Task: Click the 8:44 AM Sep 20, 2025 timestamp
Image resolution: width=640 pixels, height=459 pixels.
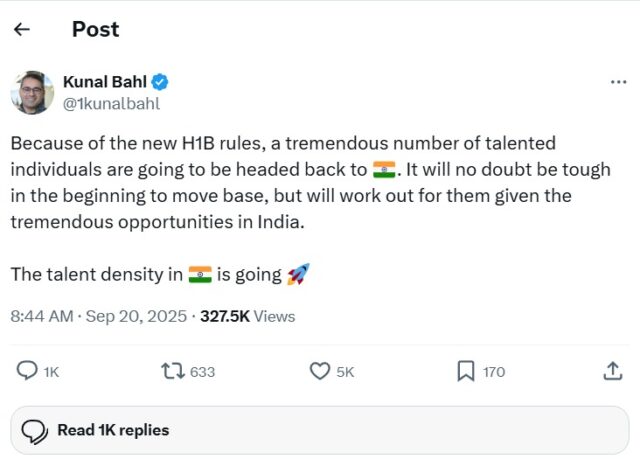Action: pyautogui.click(x=98, y=316)
